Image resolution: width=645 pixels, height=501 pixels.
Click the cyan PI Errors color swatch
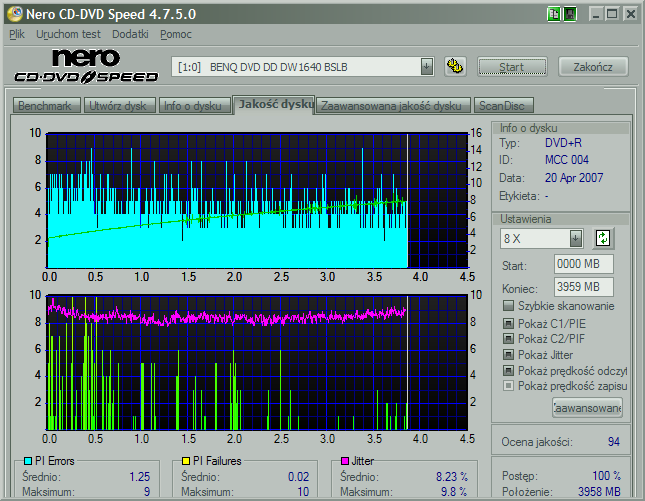tap(28, 461)
